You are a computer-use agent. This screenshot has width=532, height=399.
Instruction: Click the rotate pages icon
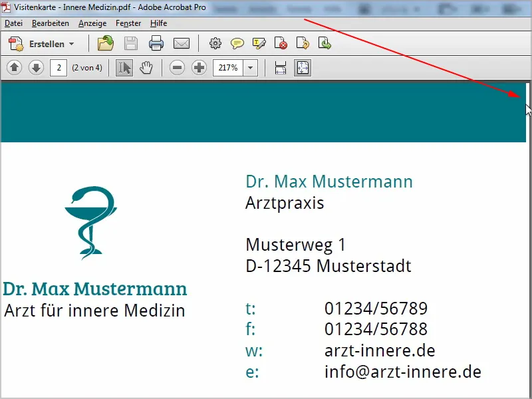click(303, 43)
